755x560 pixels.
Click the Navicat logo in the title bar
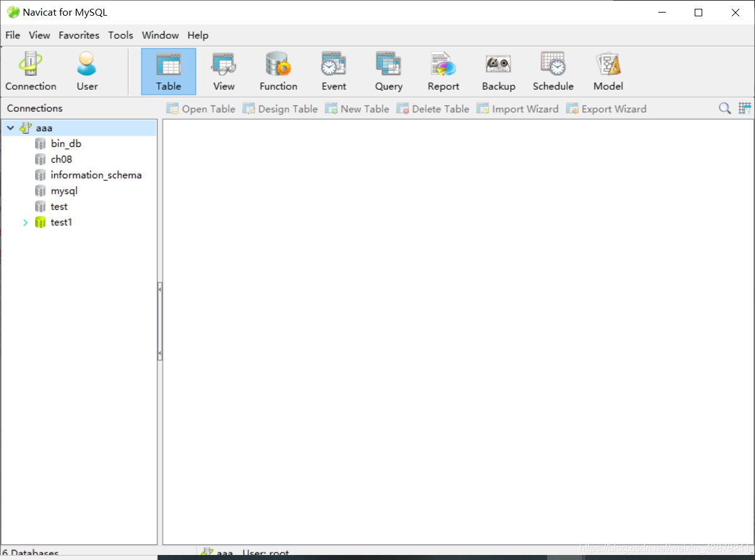[13, 12]
